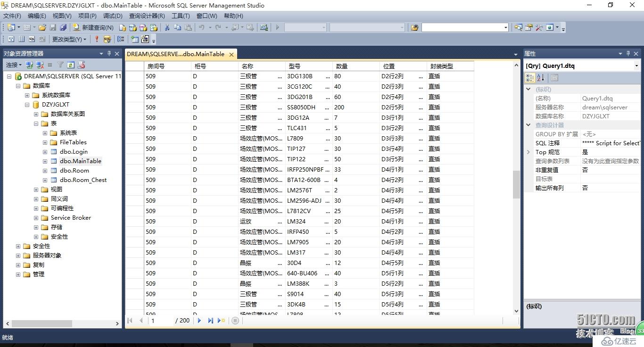The width and height of the screenshot is (644, 347).
Task: Show the Diagram pane icon
Action: (x=11, y=39)
